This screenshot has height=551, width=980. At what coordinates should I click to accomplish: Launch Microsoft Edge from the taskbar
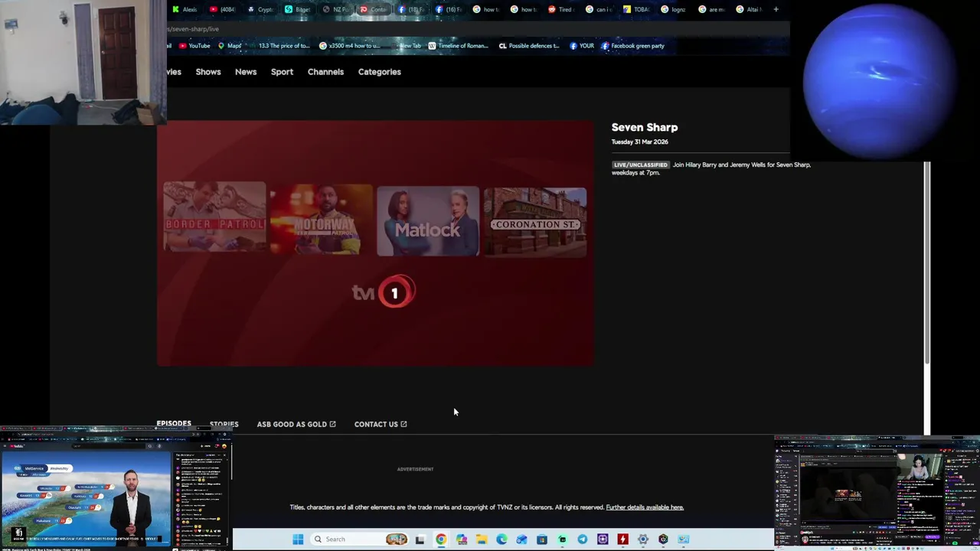coord(501,540)
